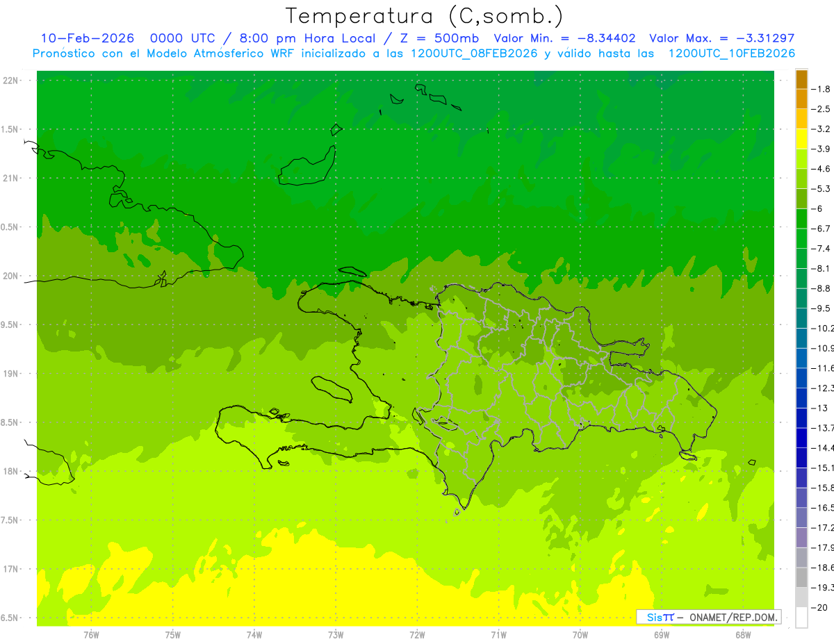The height and width of the screenshot is (644, 834).
Task: Click legend swatch between -6 and -6.7
Action: [801, 219]
